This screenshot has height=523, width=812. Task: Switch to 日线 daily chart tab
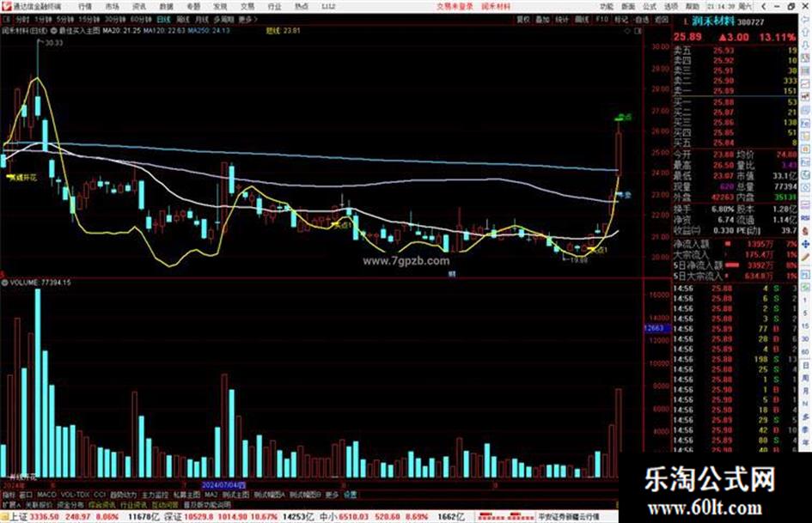pyautogui.click(x=163, y=19)
